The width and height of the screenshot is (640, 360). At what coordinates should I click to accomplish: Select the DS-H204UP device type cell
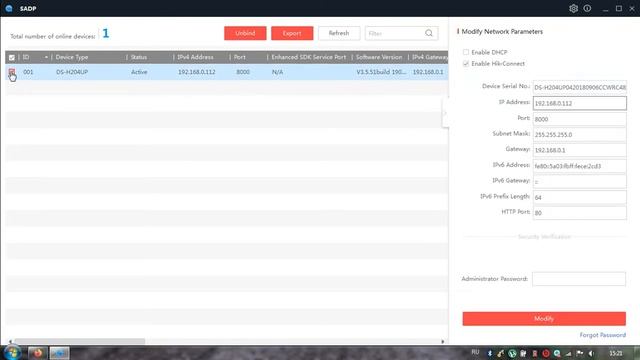[72, 72]
